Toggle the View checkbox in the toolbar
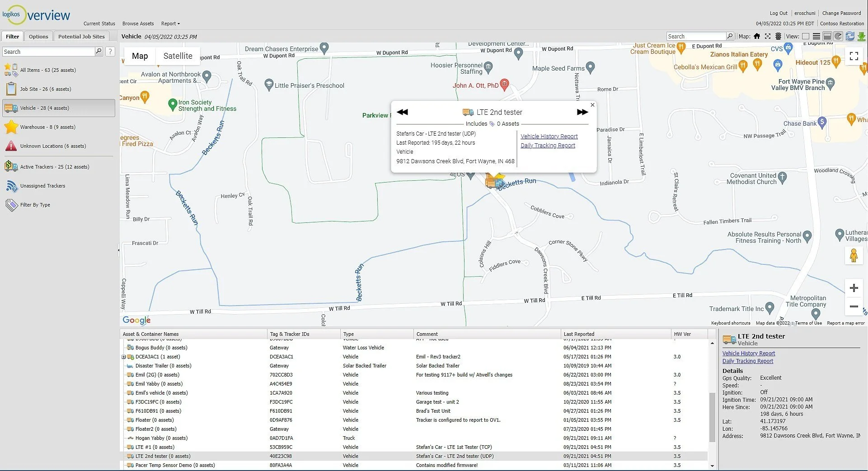 pyautogui.click(x=806, y=36)
